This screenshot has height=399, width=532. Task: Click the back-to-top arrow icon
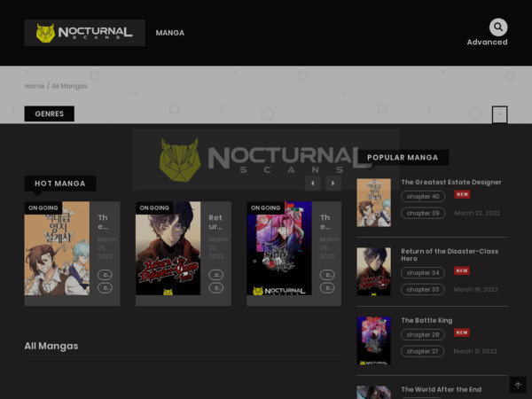(518, 385)
